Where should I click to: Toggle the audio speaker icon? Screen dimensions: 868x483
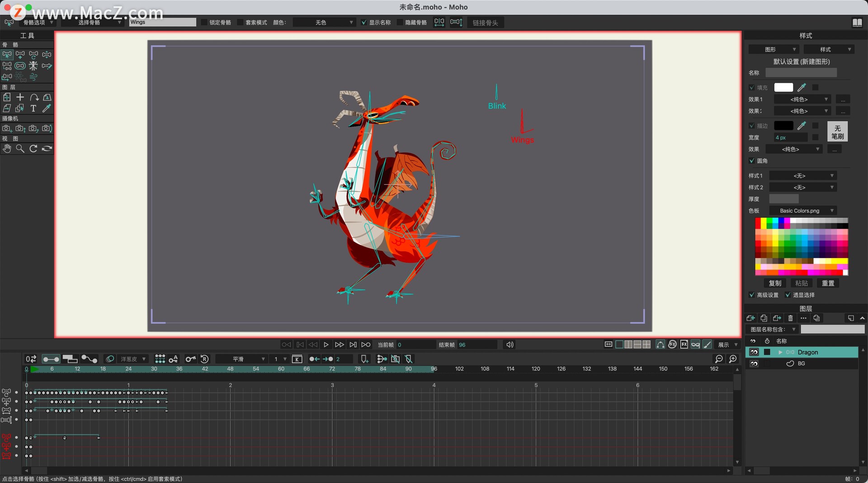pos(510,345)
